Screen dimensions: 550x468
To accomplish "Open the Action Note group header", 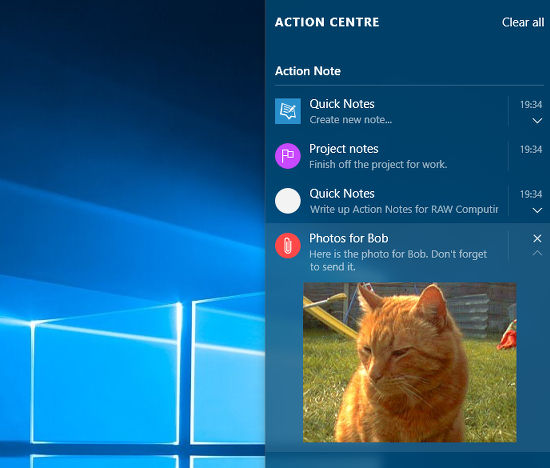I will click(x=308, y=71).
